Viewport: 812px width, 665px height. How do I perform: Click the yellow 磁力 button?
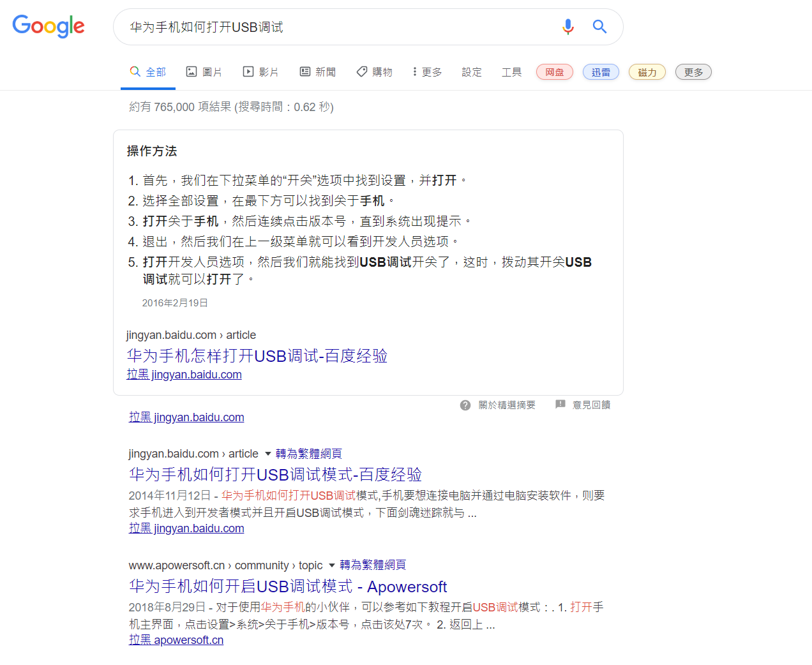click(647, 72)
